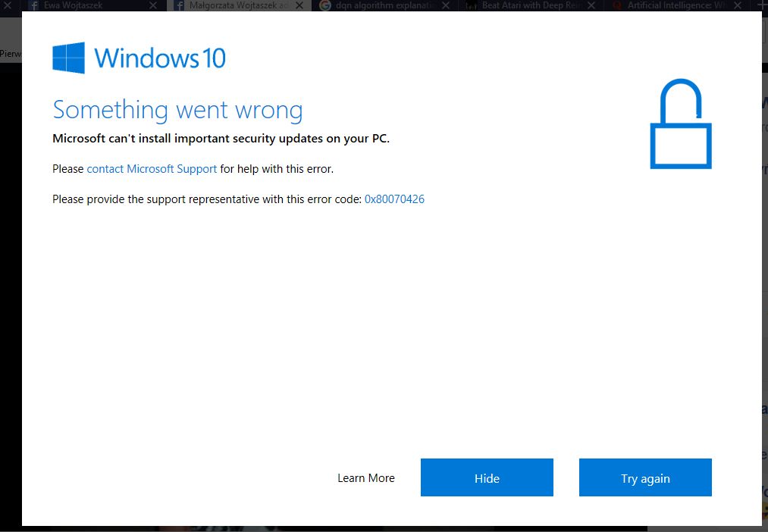Image resolution: width=768 pixels, height=532 pixels.
Task: Click the error code 0x80070426 link
Action: [394, 199]
